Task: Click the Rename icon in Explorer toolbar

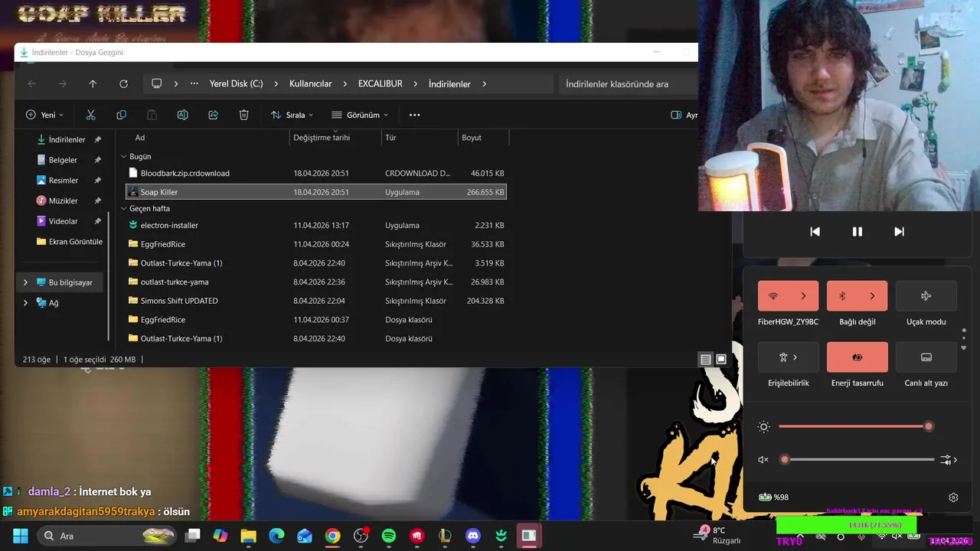Action: click(182, 115)
